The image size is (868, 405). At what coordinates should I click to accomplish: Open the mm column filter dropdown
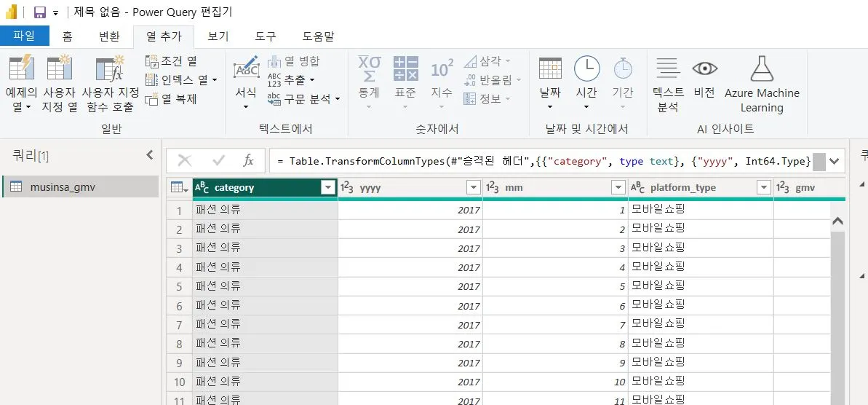click(619, 188)
